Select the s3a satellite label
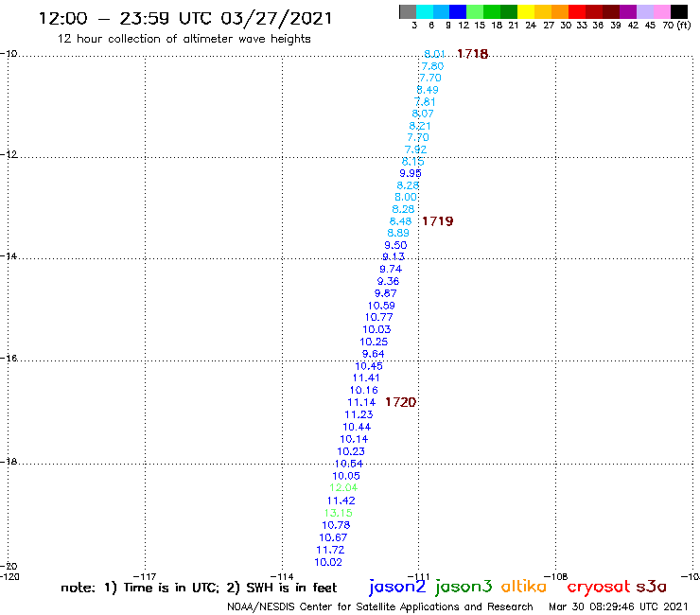 tap(652, 587)
